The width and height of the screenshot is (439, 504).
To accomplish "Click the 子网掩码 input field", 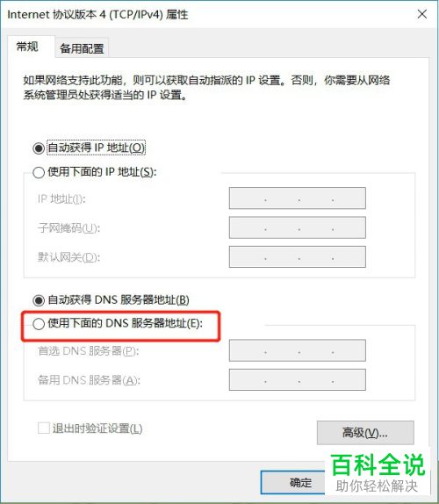I will click(x=298, y=227).
